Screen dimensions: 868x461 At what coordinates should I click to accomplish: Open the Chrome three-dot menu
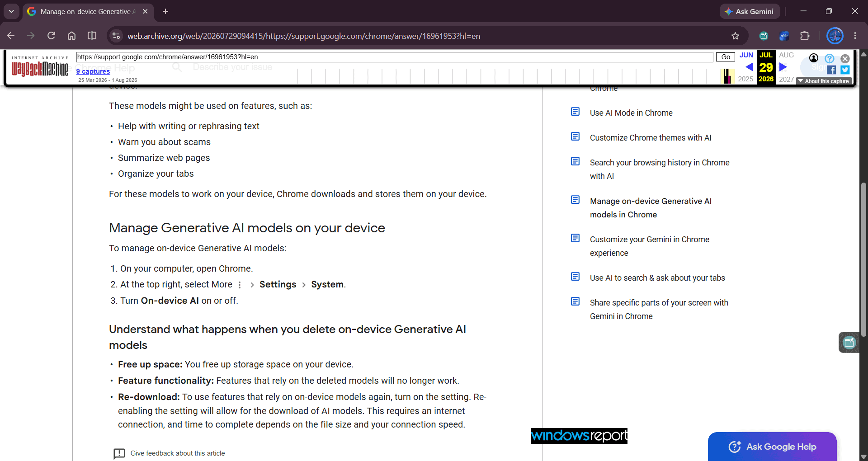855,36
